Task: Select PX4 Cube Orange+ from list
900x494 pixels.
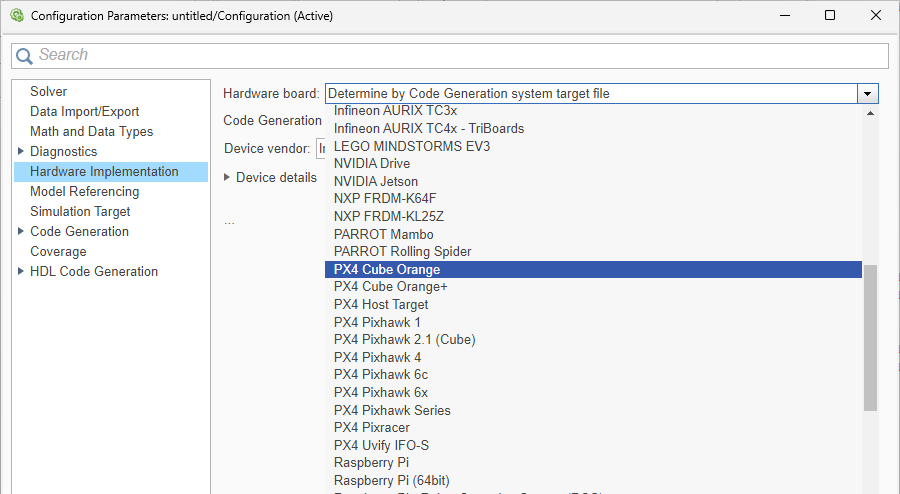Action: point(390,287)
